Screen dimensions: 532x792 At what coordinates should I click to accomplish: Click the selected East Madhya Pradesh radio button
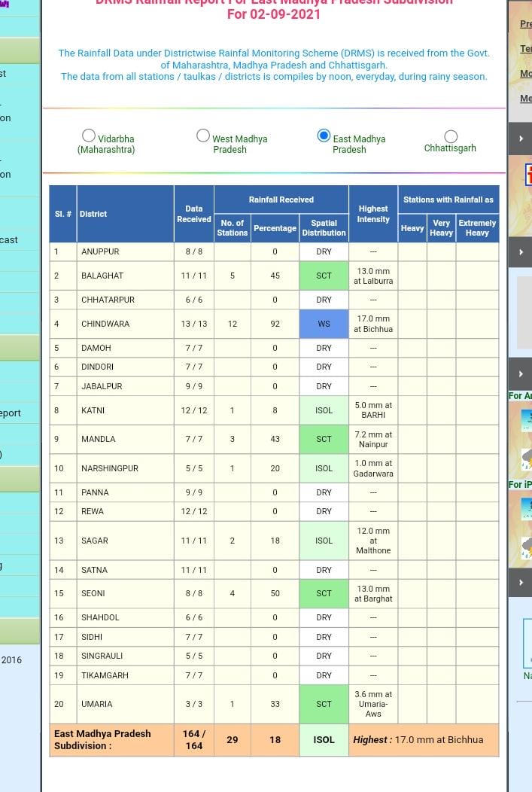324,136
